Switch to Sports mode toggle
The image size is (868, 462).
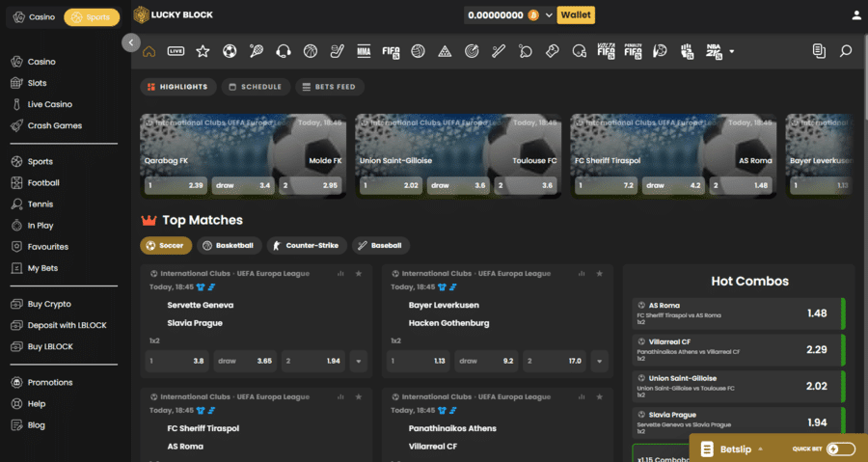point(92,17)
